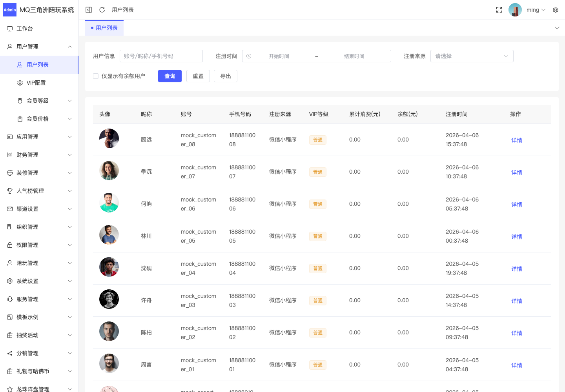The height and width of the screenshot is (392, 565).
Task: Toggle 仅显示有余额用户 checkbox
Action: pyautogui.click(x=96, y=76)
